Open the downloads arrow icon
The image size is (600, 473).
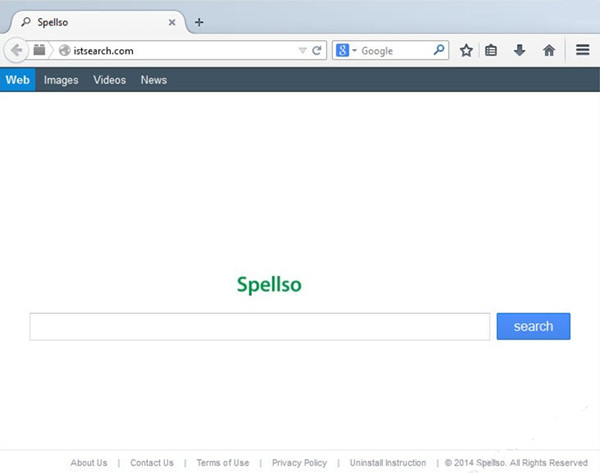coord(519,50)
